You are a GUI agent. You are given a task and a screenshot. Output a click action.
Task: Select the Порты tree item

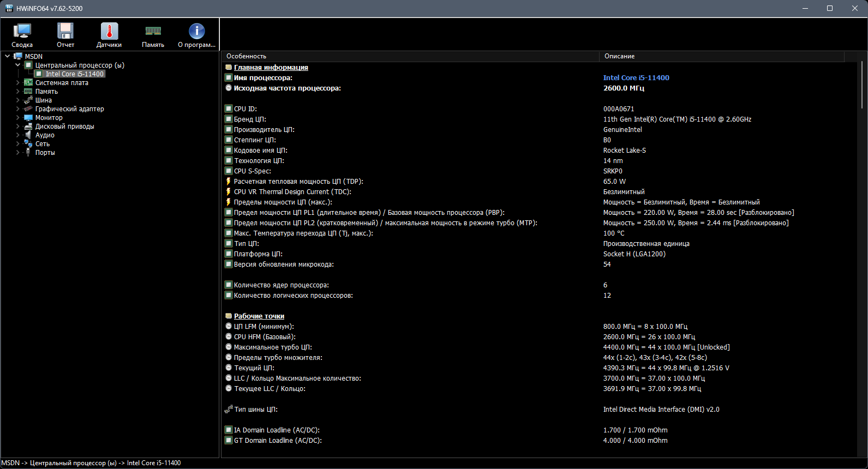click(x=45, y=153)
